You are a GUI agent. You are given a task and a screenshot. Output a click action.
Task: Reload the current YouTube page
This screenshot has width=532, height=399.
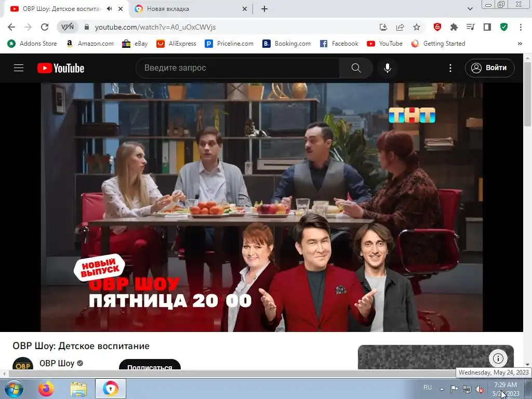(45, 27)
